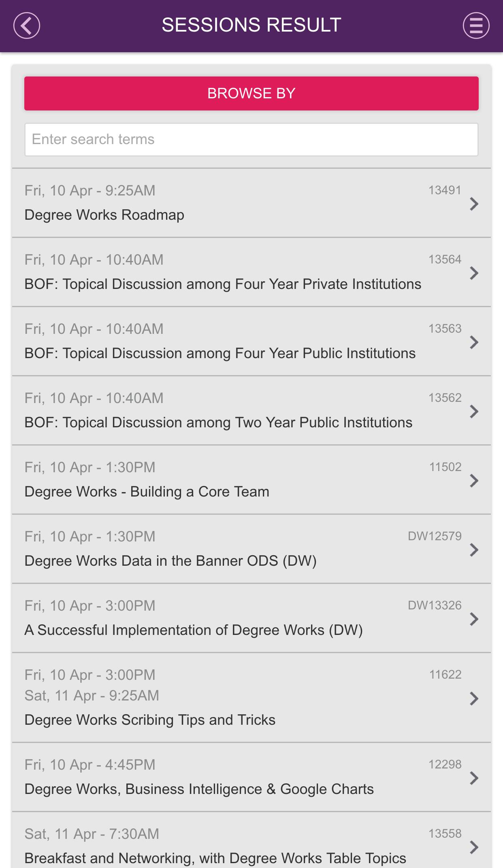
Task: Focus the Enter search terms field
Action: tap(251, 140)
